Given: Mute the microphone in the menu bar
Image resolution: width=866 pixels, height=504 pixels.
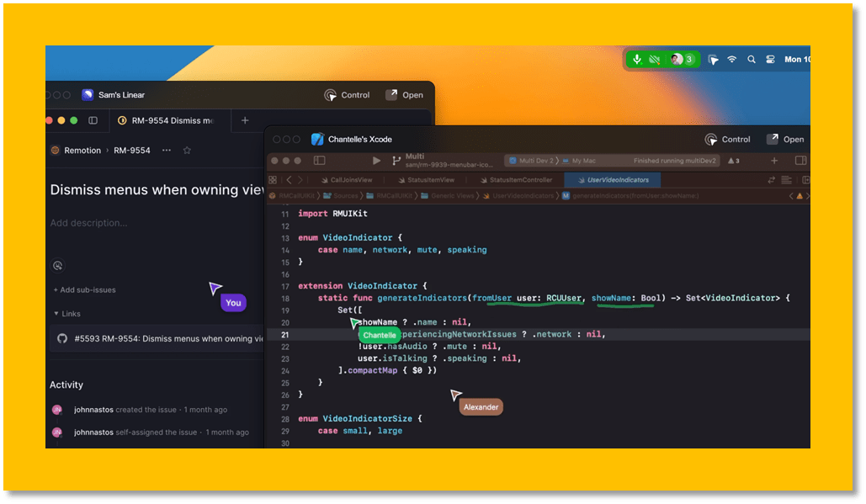Looking at the screenshot, I should pyautogui.click(x=637, y=60).
